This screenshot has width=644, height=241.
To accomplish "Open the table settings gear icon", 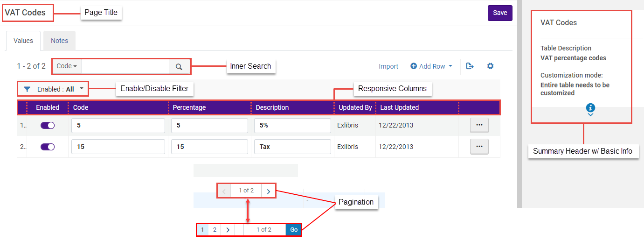I will [490, 66].
